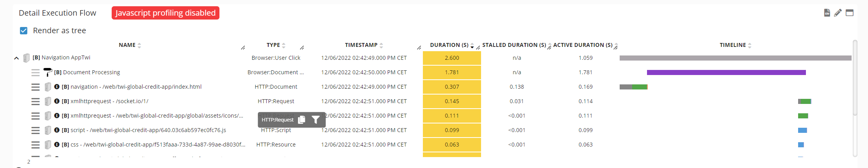Click the pencil edit icon
This screenshot has height=168, width=868.
(x=838, y=13)
